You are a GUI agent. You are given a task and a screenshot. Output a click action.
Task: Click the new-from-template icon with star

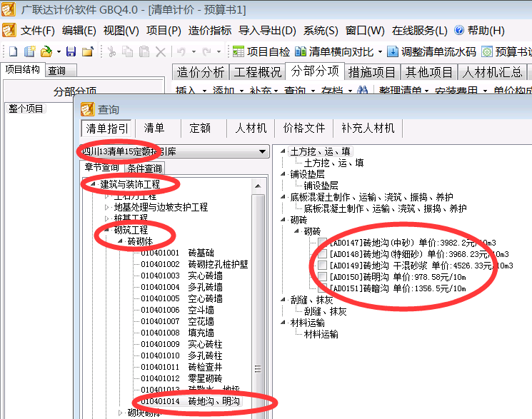tap(29, 51)
